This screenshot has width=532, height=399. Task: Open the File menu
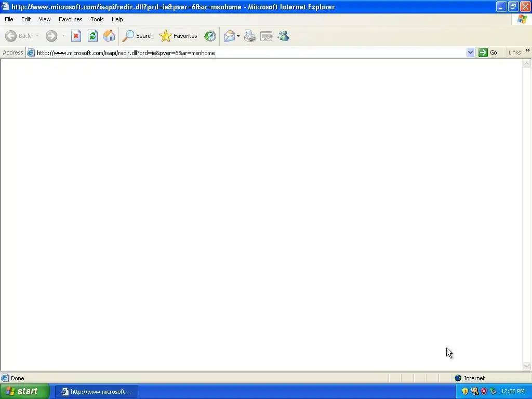point(9,19)
